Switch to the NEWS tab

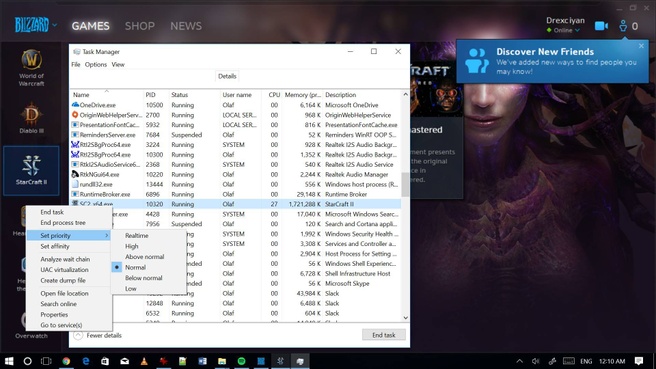[186, 26]
